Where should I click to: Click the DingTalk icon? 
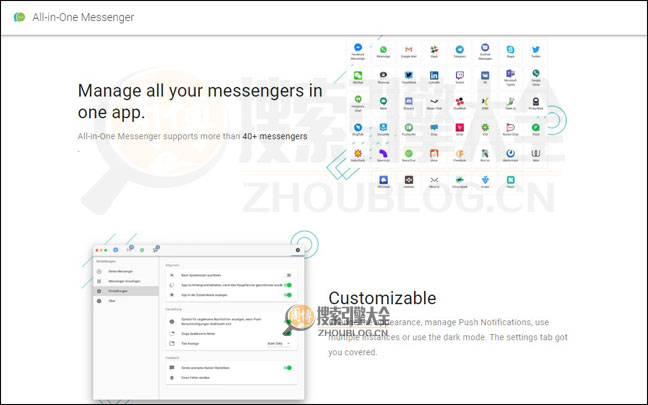pyautogui.click(x=358, y=127)
